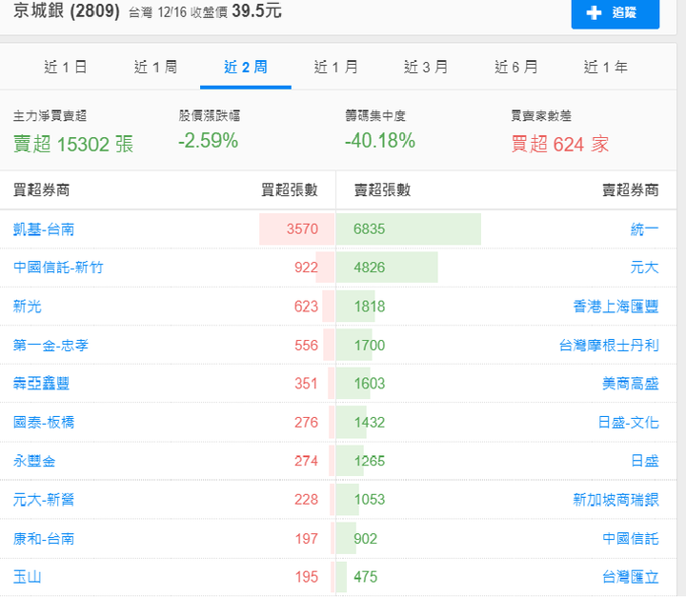This screenshot has width=686, height=616.
Task: Click the 買超 624 家 figure
Action: pyautogui.click(x=560, y=144)
